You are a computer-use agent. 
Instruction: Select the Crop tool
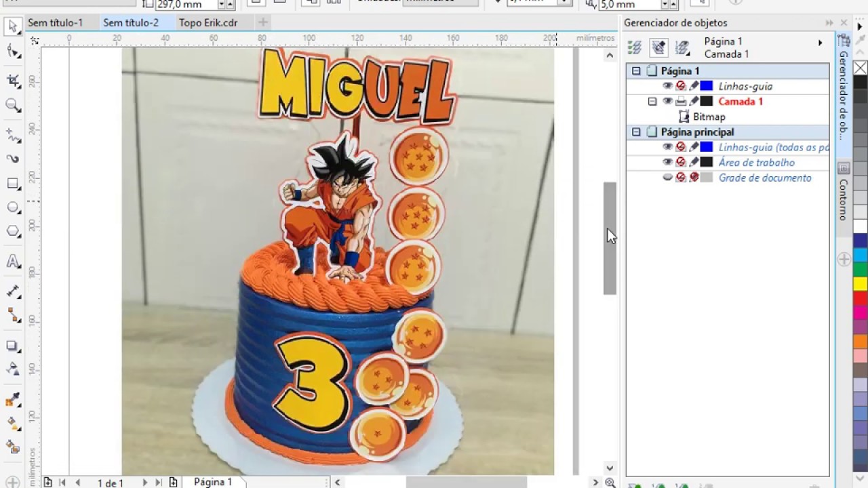tap(13, 81)
